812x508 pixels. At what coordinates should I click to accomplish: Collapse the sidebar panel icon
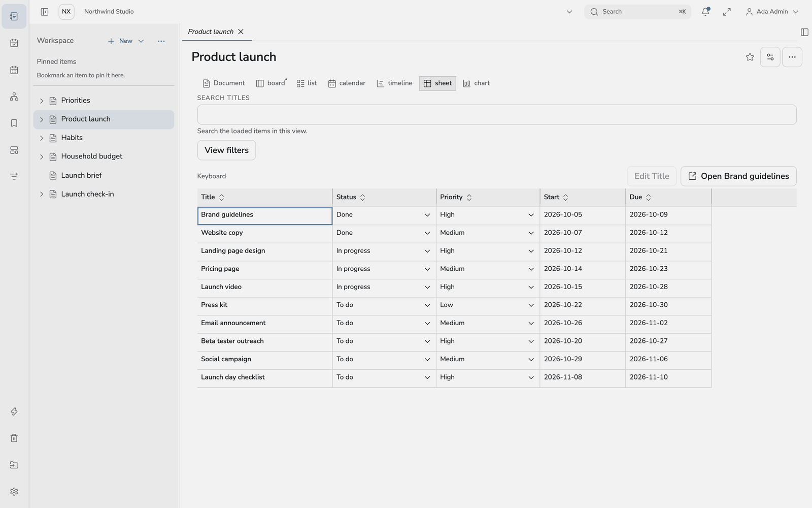45,12
